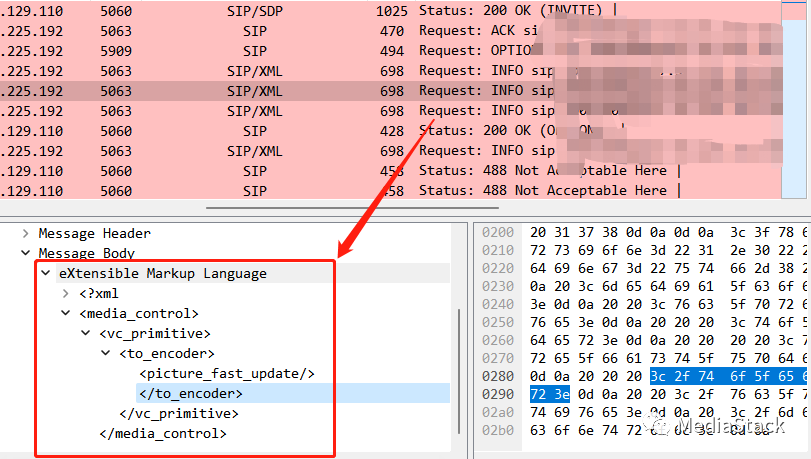811x459 pixels.
Task: Expand the Message Header tree node
Action: click(x=26, y=233)
